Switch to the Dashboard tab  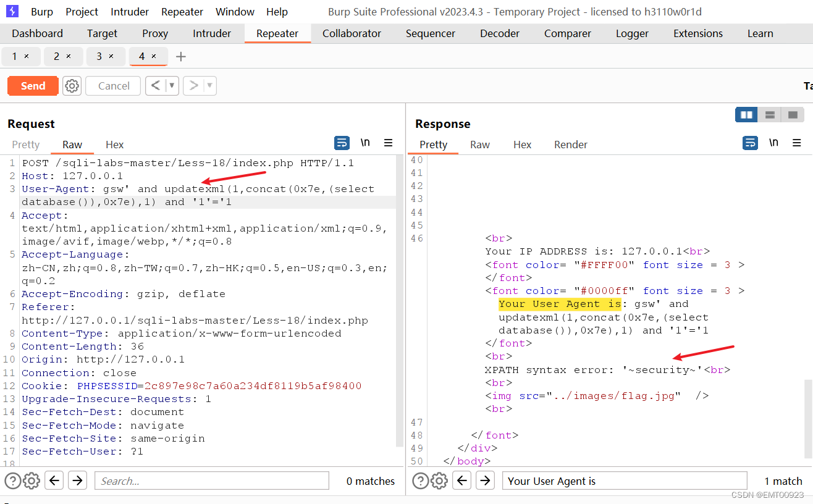[38, 33]
